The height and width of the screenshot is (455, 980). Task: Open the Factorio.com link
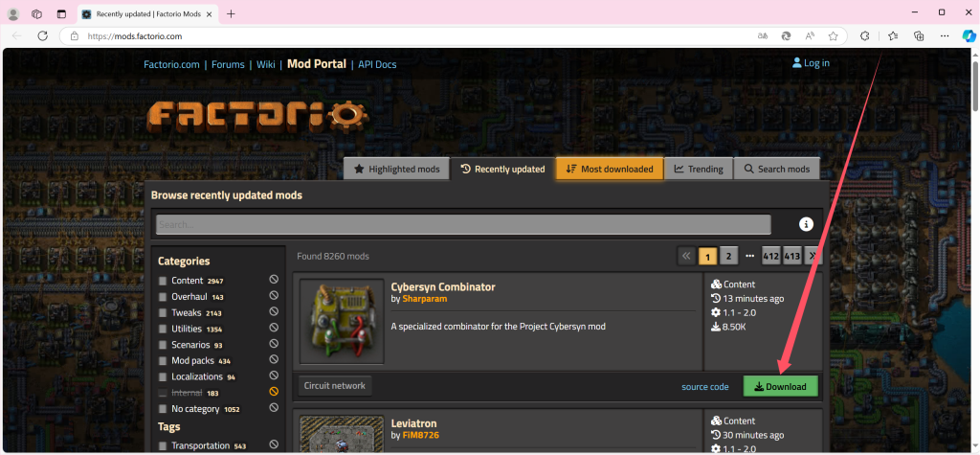tap(172, 64)
